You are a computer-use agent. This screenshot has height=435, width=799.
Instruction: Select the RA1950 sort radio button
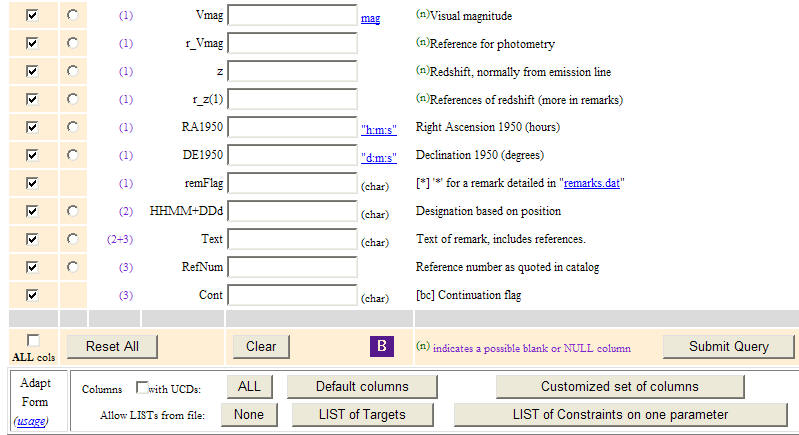click(73, 128)
